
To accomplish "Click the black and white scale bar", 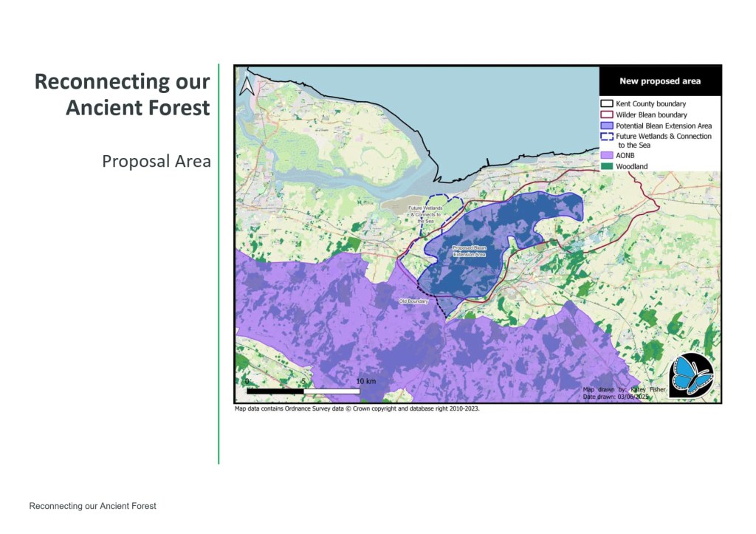I will pos(303,391).
